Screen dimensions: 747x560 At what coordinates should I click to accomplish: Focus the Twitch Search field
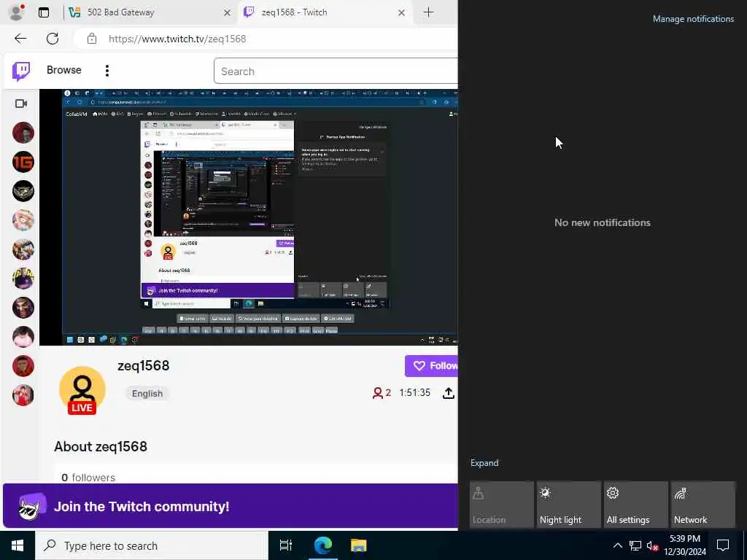pos(336,71)
